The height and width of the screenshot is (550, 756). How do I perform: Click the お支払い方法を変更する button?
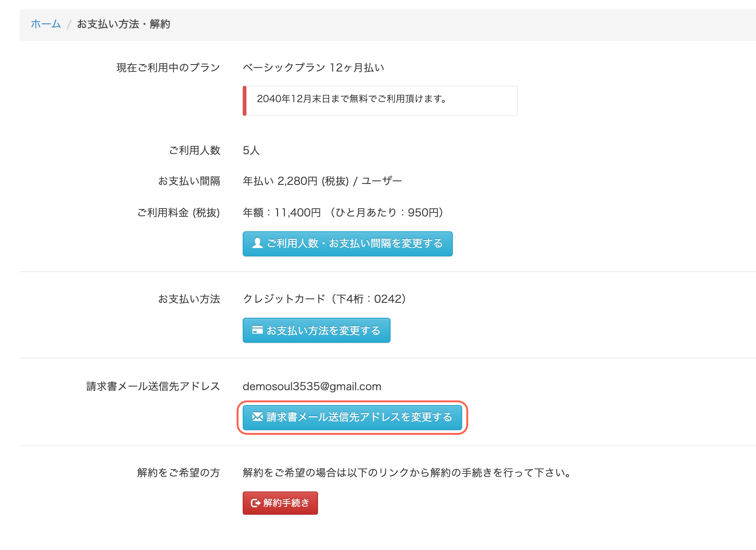316,330
